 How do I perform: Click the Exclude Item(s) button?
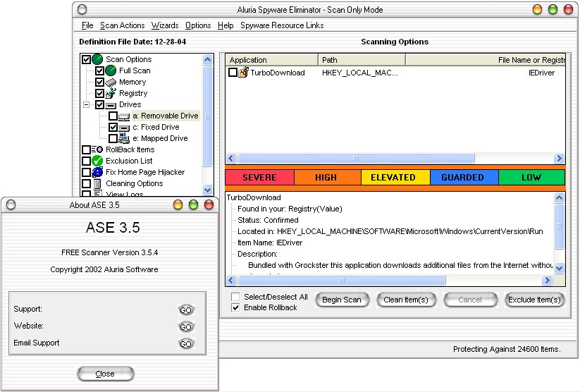pos(534,300)
